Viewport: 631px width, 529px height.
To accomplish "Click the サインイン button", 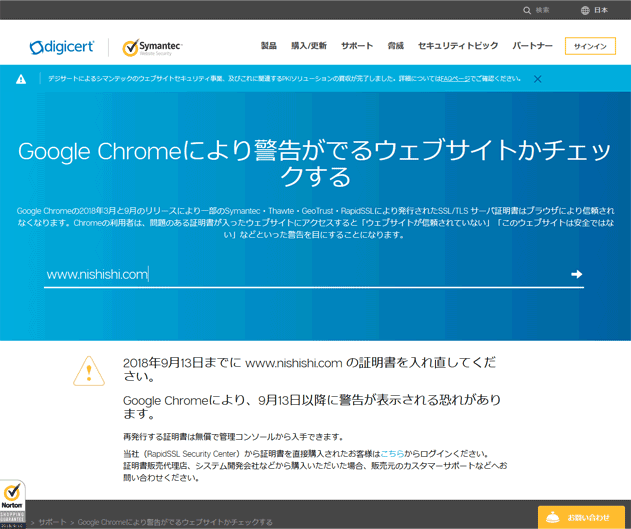I will click(x=590, y=46).
